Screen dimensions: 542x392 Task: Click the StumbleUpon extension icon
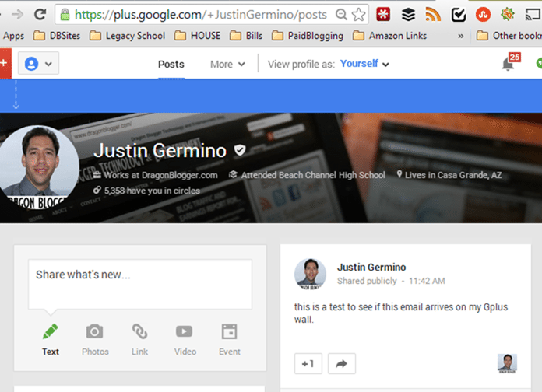[483, 15]
